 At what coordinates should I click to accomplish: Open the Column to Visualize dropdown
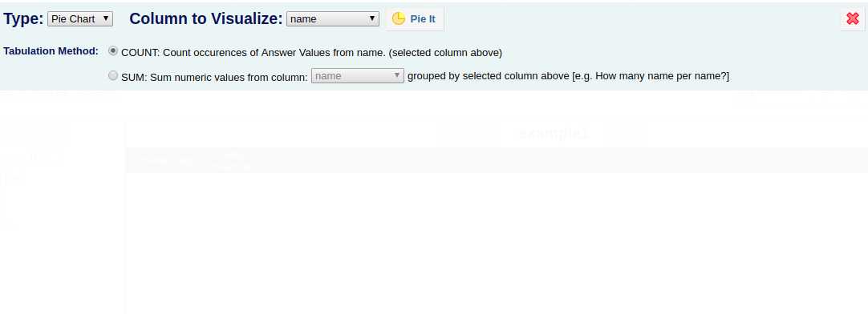(333, 18)
